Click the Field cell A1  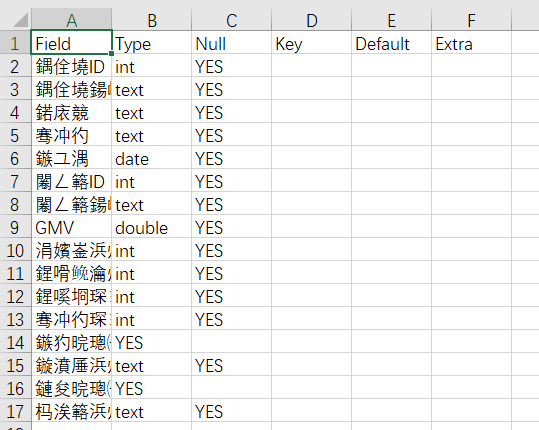72,43
